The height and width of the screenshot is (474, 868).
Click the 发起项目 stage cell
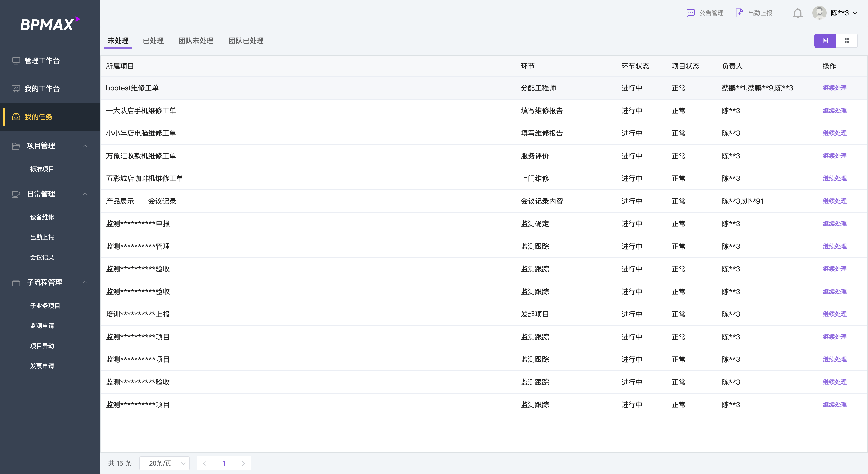pos(535,314)
